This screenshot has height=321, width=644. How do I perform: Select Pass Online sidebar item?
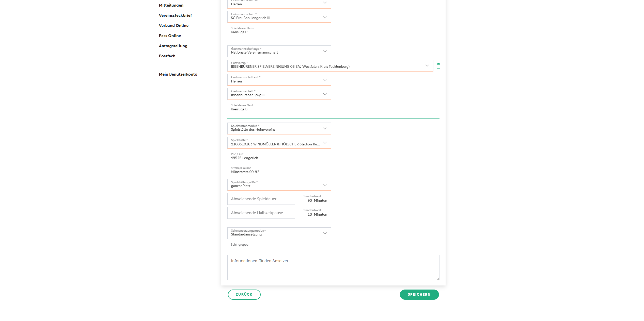[170, 36]
